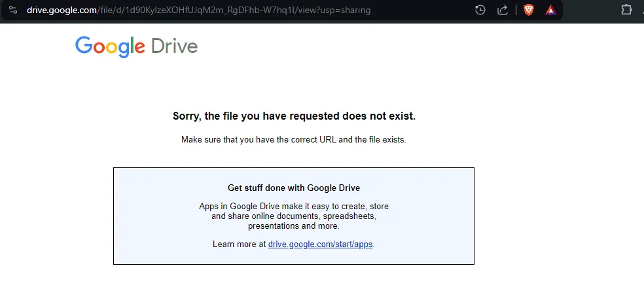Click the Google Drive logo

pyautogui.click(x=136, y=47)
